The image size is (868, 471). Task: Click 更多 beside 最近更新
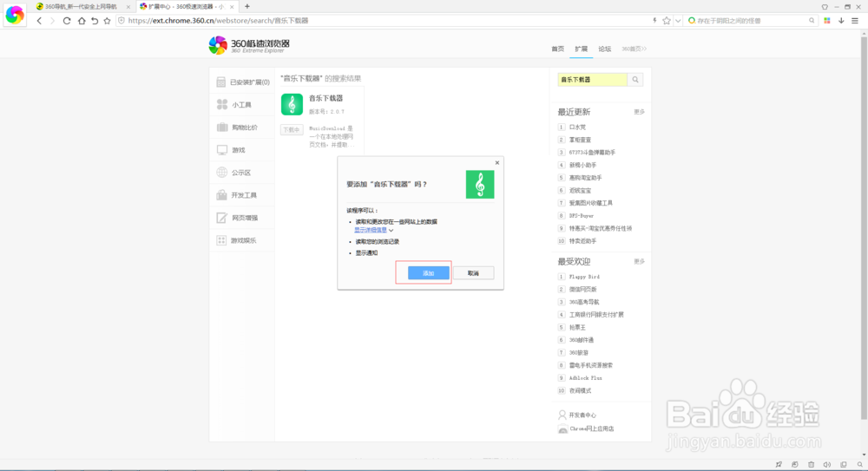(640, 112)
